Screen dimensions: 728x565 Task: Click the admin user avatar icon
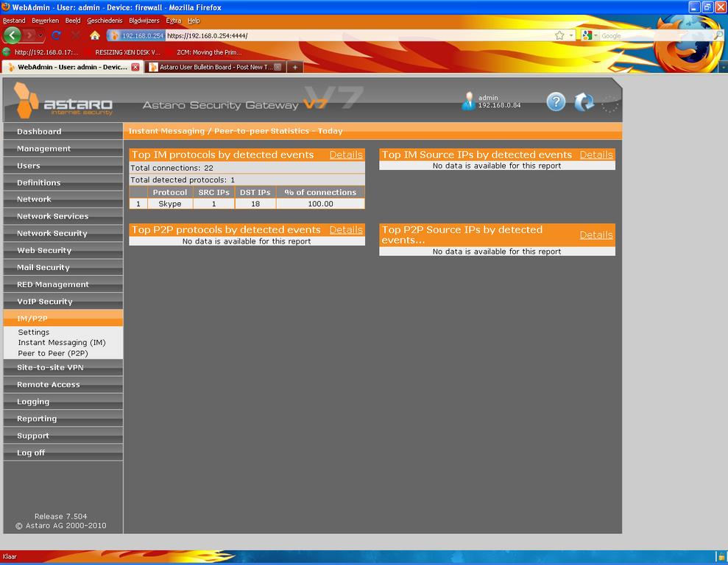[468, 102]
